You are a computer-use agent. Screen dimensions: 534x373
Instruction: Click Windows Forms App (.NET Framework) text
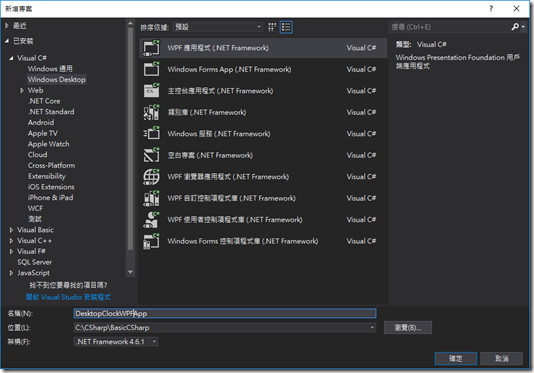(x=229, y=69)
